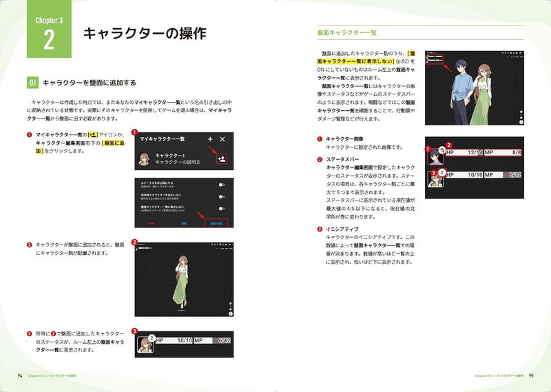Screen dimensions: 551x392
Task: Click the green-skirt character piece on single-character board
Action: [183, 282]
